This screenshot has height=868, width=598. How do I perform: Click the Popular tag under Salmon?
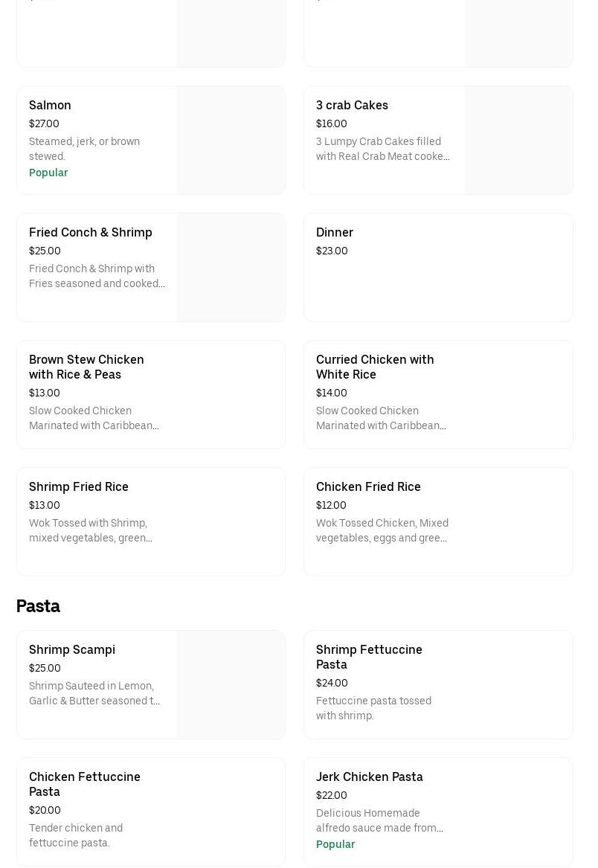coord(48,173)
